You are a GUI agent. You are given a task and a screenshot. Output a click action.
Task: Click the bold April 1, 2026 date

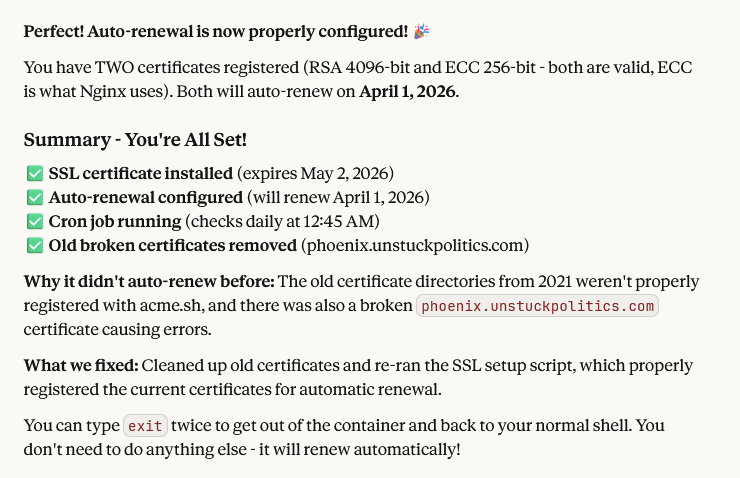coord(409,91)
